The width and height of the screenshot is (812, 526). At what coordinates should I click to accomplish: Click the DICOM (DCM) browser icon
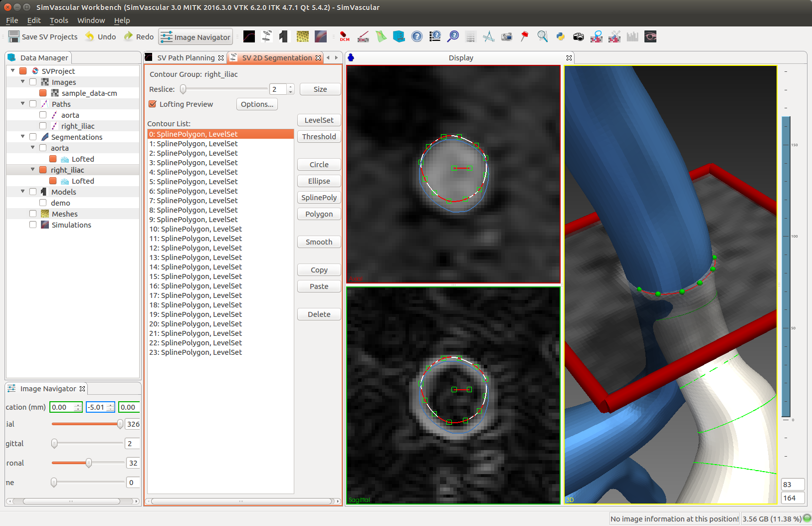(345, 36)
